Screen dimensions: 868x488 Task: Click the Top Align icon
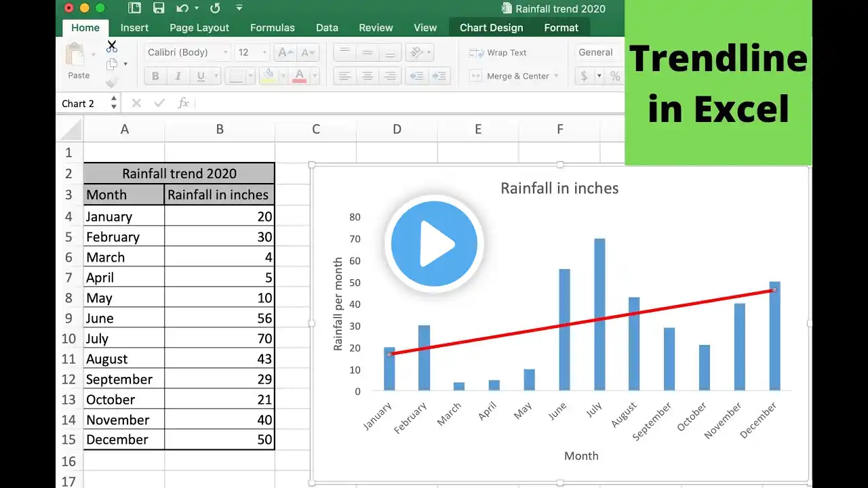pos(344,52)
